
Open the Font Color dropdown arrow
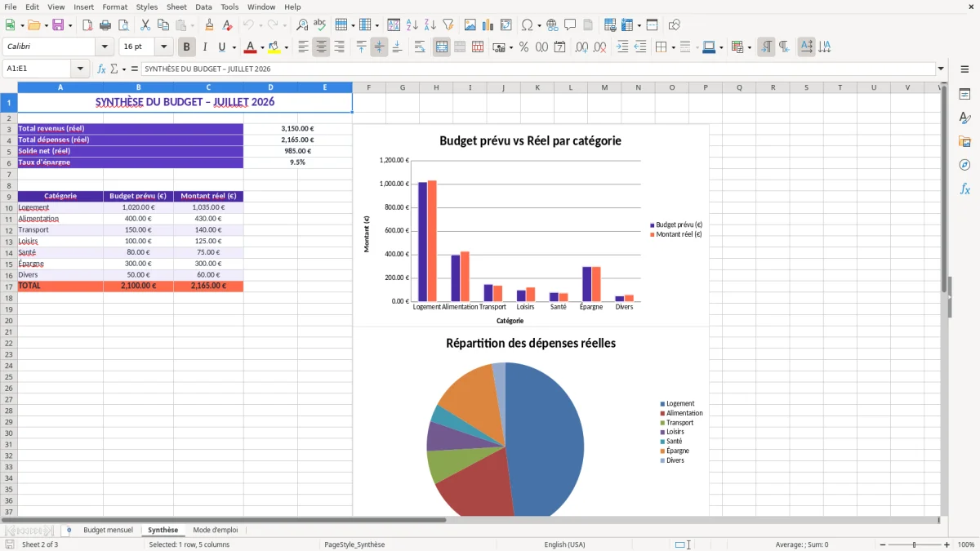(262, 47)
